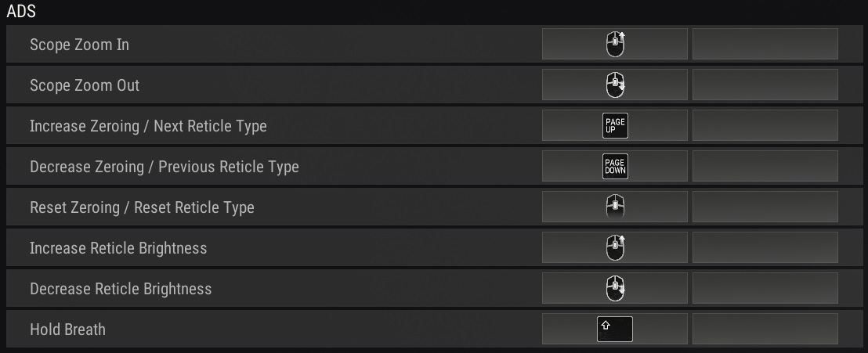Click the Hold Breath row label

pos(67,330)
